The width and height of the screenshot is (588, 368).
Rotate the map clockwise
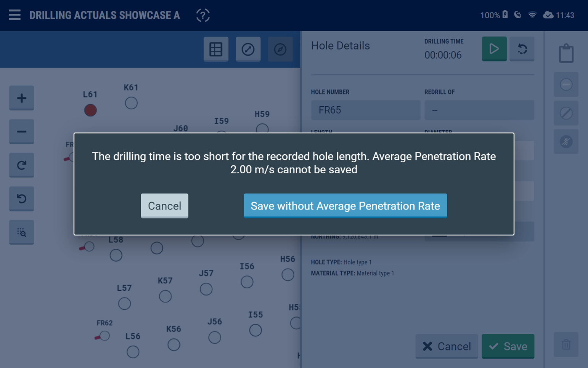[x=22, y=165]
